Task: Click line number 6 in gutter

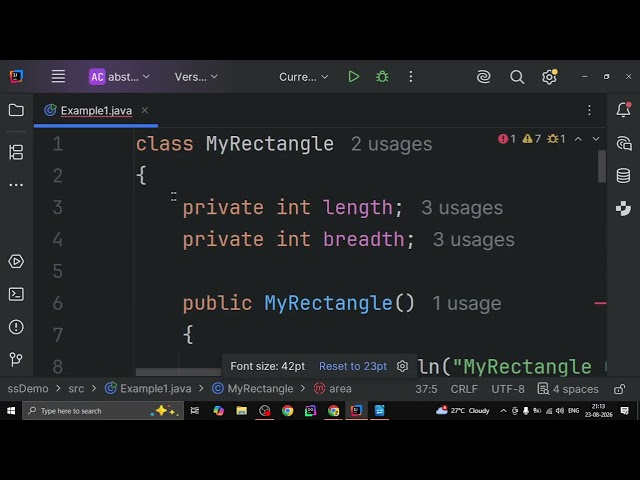Action: point(58,303)
